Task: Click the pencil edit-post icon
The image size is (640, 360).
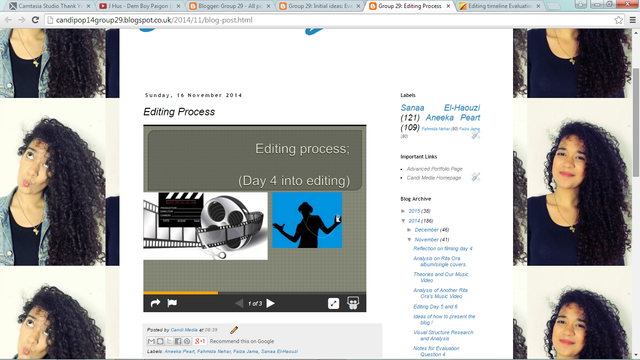Action: pyautogui.click(x=234, y=330)
